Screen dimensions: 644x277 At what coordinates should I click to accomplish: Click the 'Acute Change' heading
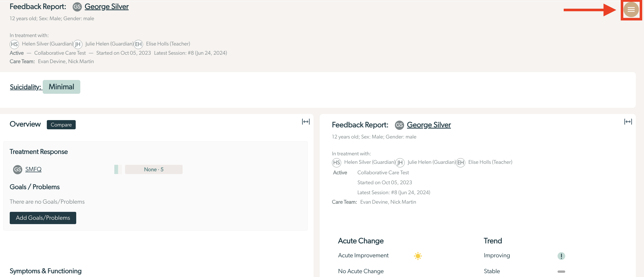[x=361, y=241]
